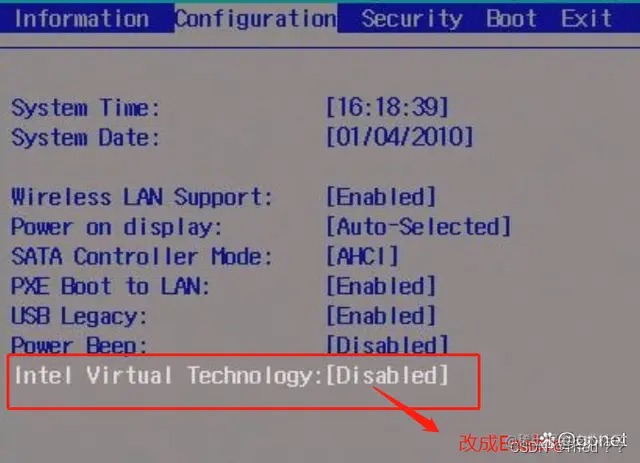Viewport: 640px width, 463px height.
Task: Edit the System Time value field
Action: point(387,107)
